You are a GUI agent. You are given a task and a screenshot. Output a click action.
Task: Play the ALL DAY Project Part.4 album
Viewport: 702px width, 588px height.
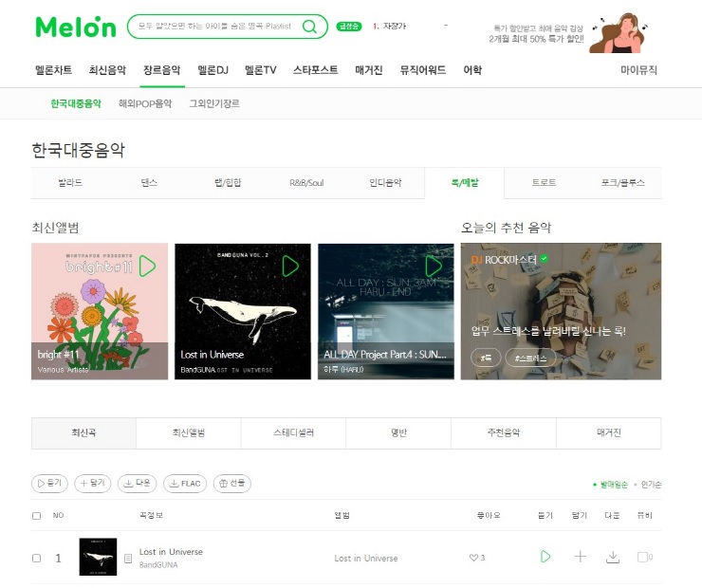(434, 266)
